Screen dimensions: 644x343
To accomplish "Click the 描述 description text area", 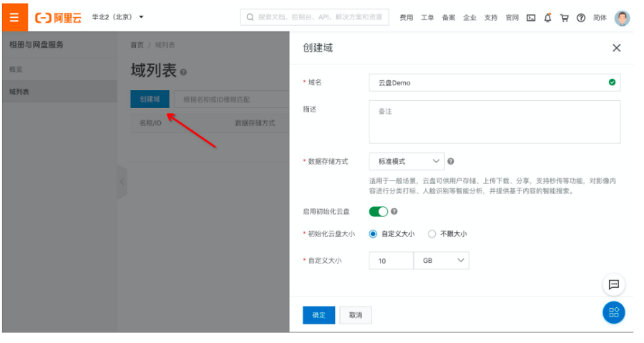I will click(494, 122).
